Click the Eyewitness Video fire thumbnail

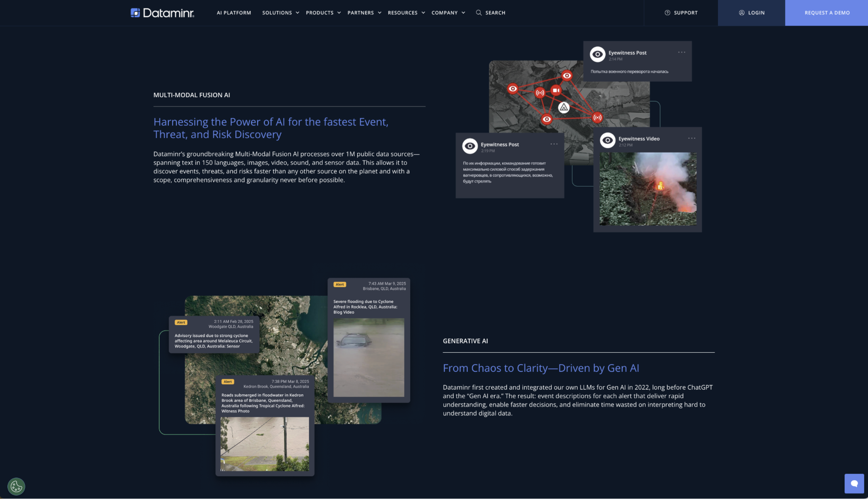[648, 189]
